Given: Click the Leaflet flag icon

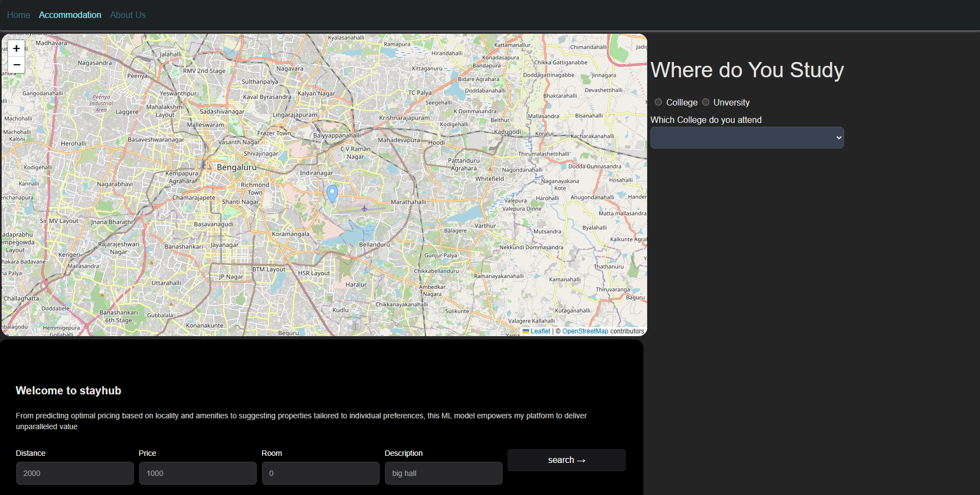Looking at the screenshot, I should 526,331.
